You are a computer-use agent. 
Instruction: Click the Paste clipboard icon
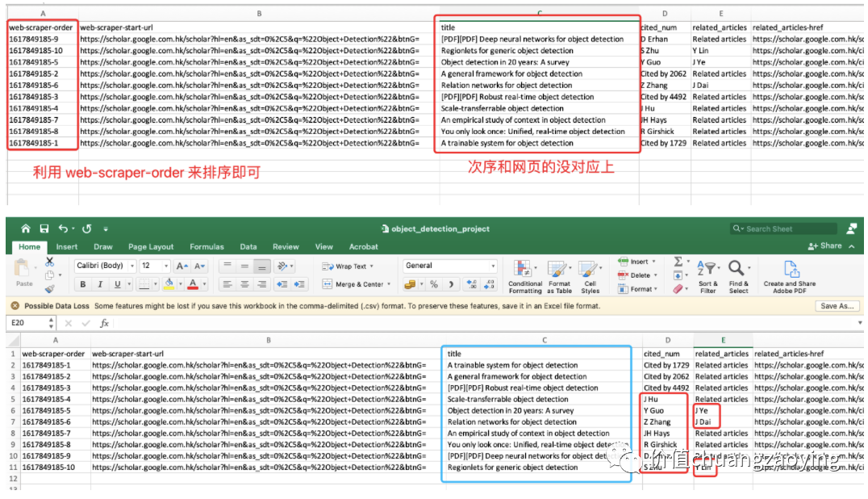[22, 269]
